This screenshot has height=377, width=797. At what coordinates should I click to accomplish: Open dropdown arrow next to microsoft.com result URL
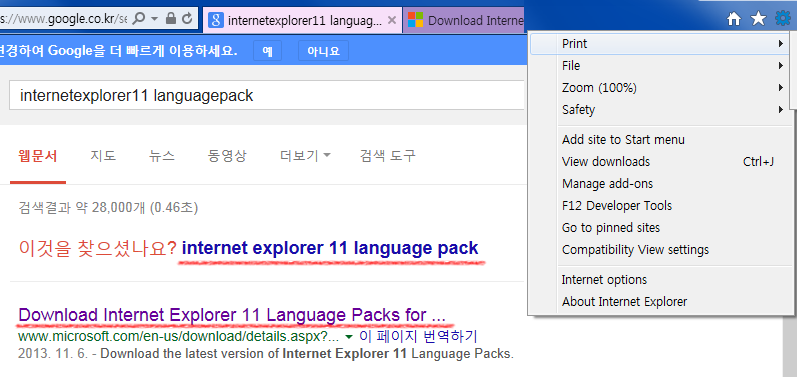(x=349, y=337)
